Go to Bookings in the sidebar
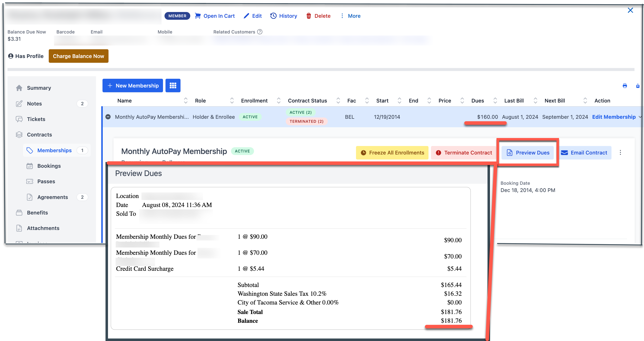The width and height of the screenshot is (644, 341). [x=49, y=166]
